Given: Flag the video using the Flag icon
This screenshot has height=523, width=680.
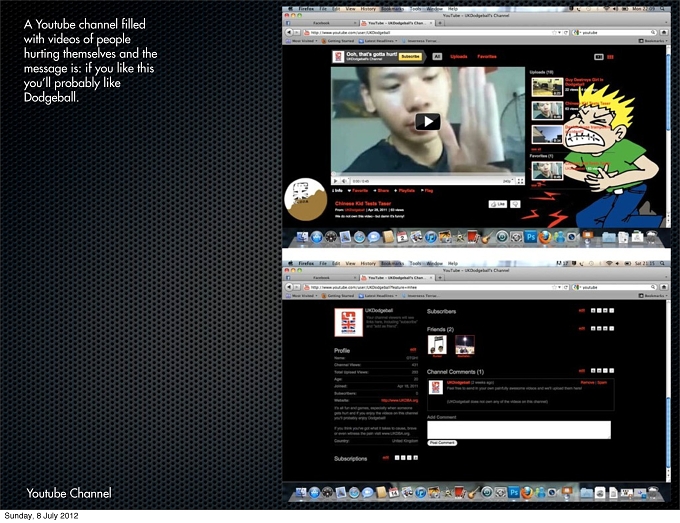Looking at the screenshot, I should (x=427, y=190).
